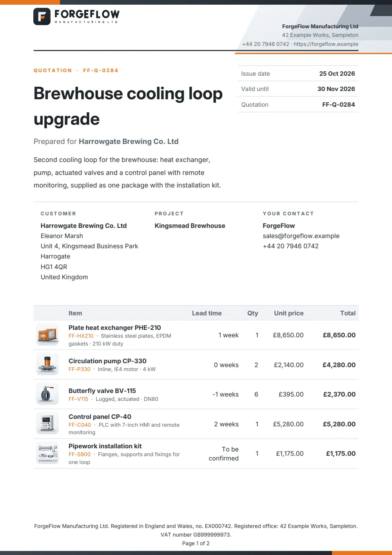Image resolution: width=392 pixels, height=555 pixels.
Task: Click the quantity 6 for butterfly valve
Action: tap(256, 394)
